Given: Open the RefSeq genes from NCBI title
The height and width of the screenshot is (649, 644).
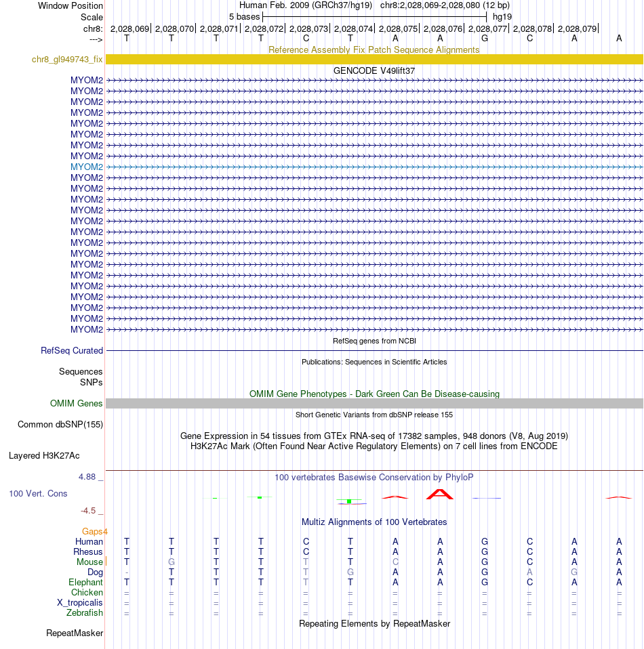Looking at the screenshot, I should [374, 341].
